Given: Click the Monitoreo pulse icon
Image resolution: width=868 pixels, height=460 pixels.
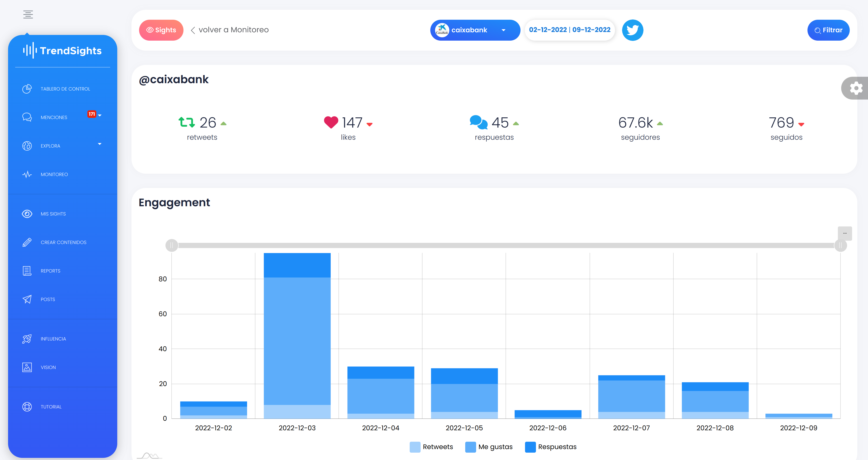Looking at the screenshot, I should (x=27, y=174).
